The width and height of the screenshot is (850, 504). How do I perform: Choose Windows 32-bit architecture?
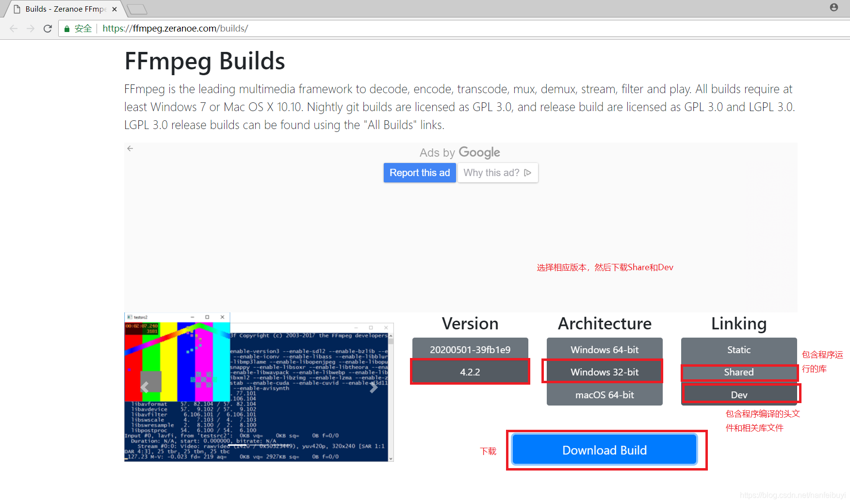coord(605,372)
